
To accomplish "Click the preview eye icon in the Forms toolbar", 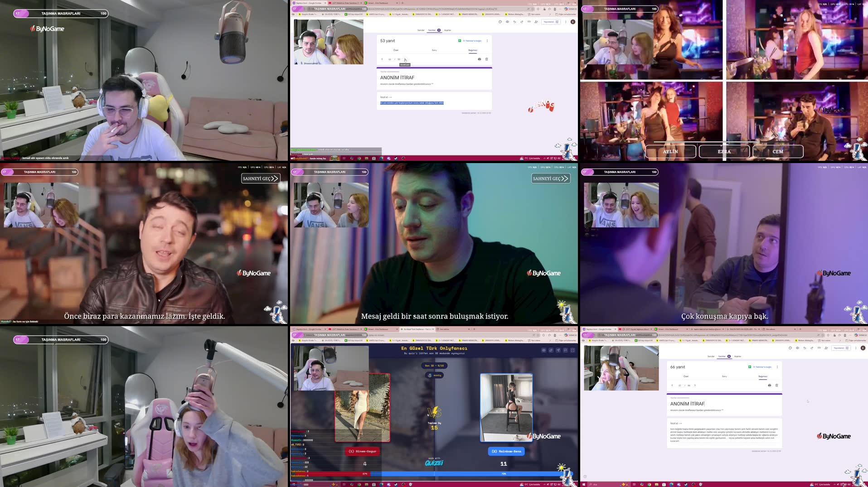I will click(x=507, y=22).
